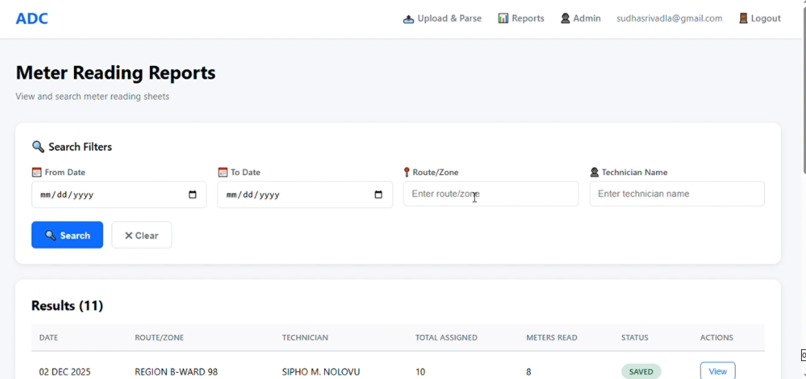Open the To Date calendar picker

(378, 195)
